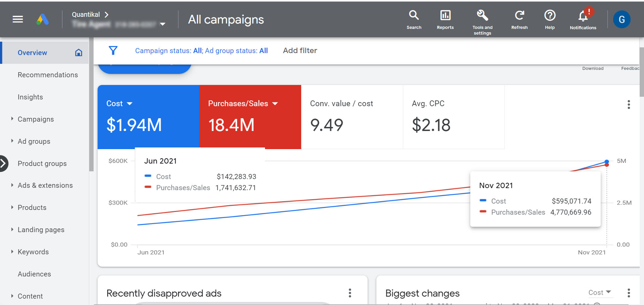Collapse the navigation menu with hamburger icon
This screenshot has height=305, width=644.
(17, 19)
